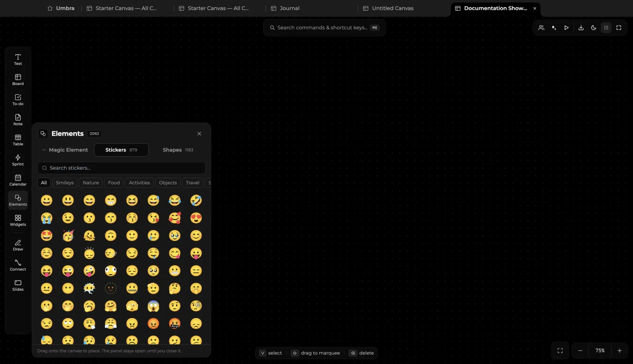Choose the thinking face sticker
This screenshot has width=633, height=364.
click(174, 288)
